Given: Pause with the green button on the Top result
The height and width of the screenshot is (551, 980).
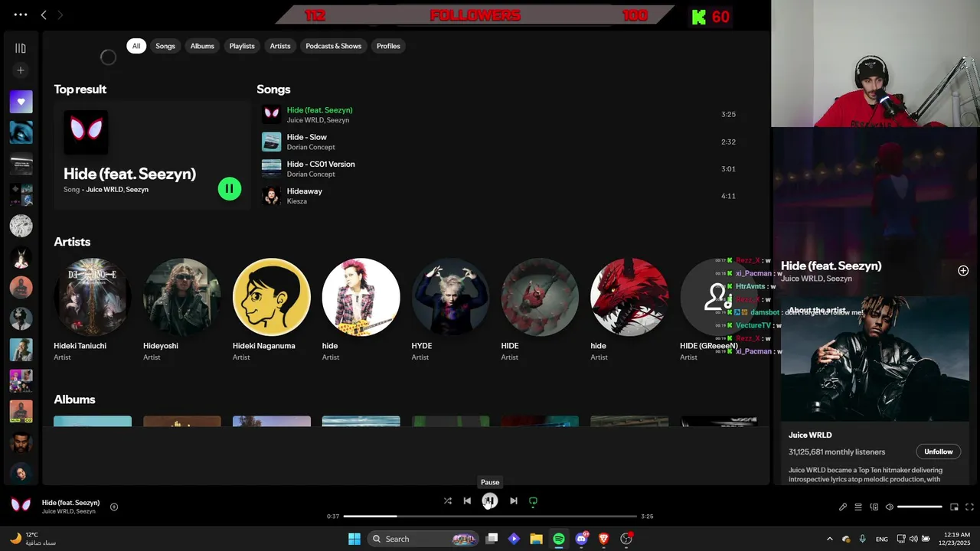Looking at the screenshot, I should click(230, 188).
